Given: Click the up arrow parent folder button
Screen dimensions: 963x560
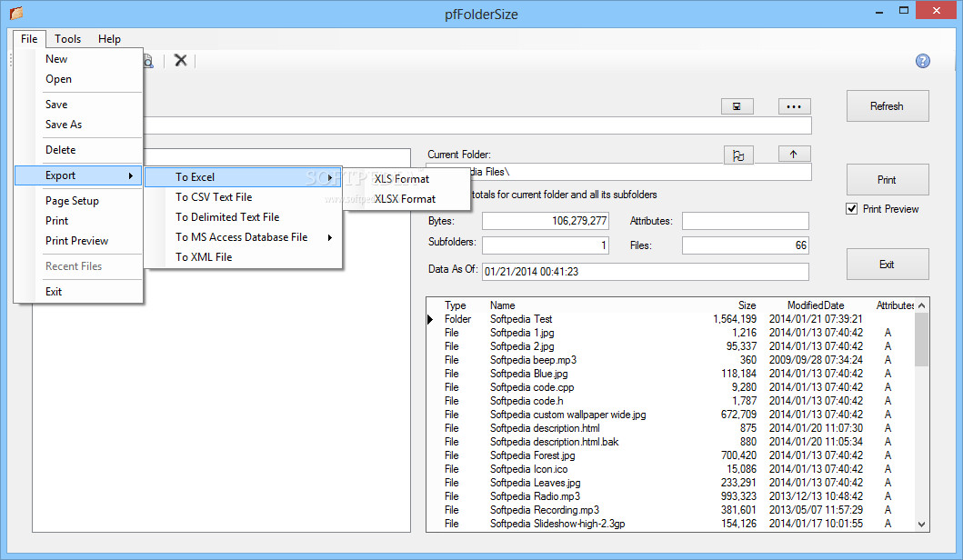Looking at the screenshot, I should [x=794, y=155].
